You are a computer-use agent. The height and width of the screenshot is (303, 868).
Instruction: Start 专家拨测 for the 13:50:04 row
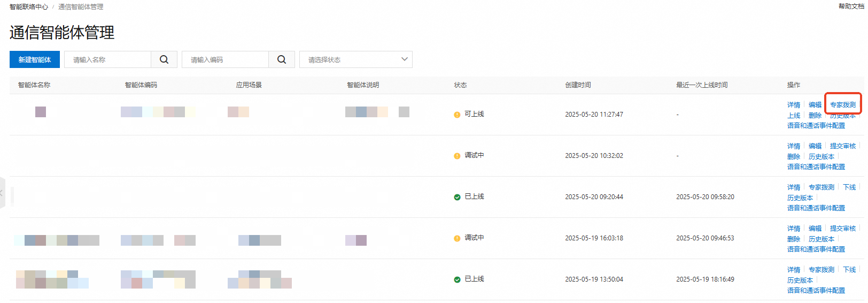click(821, 270)
